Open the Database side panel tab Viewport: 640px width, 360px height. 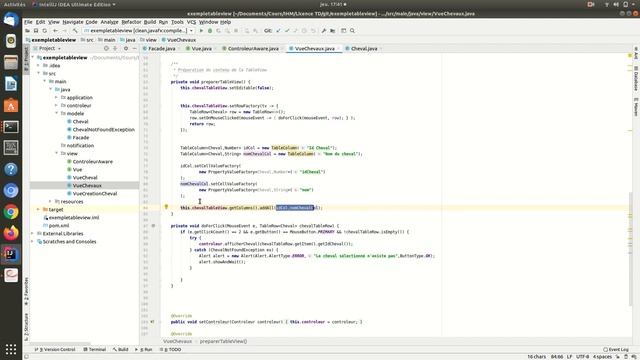click(636, 78)
